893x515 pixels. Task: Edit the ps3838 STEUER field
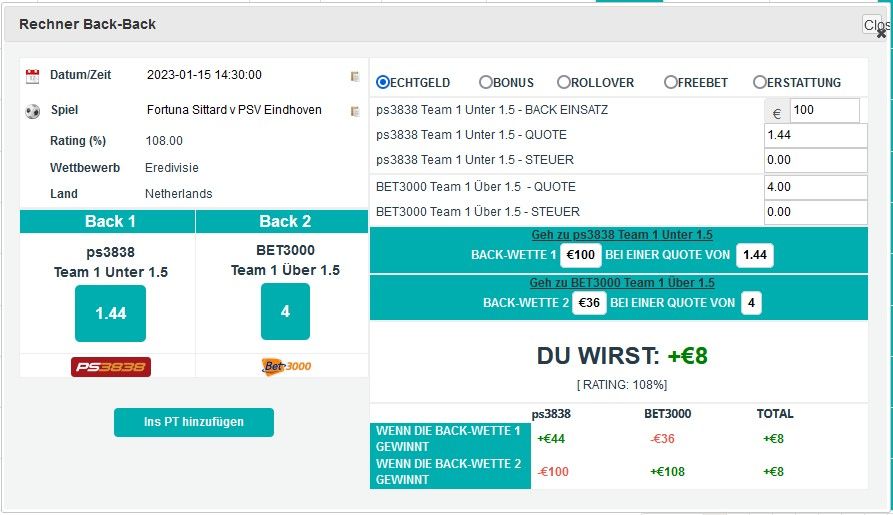click(816, 161)
